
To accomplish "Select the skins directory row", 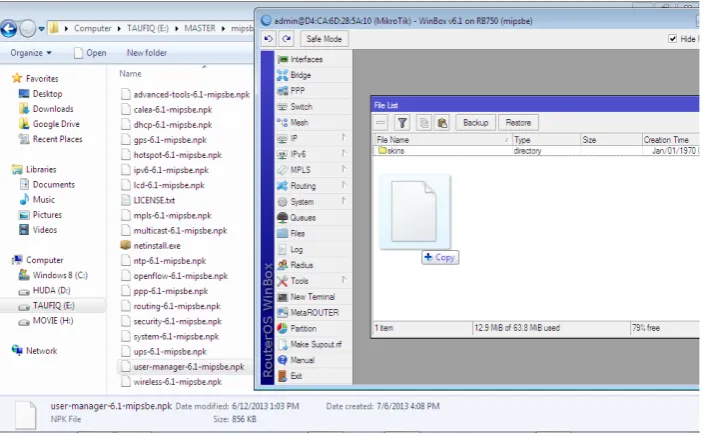I will (536, 151).
